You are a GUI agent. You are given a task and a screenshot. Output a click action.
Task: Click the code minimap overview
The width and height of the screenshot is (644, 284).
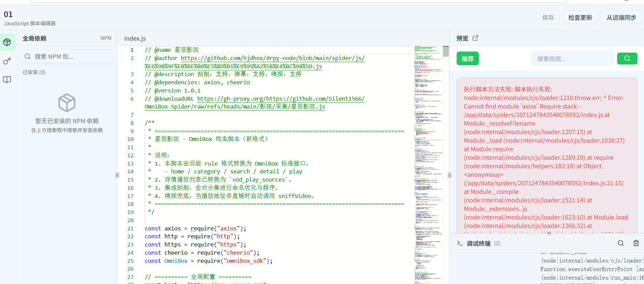click(x=428, y=165)
